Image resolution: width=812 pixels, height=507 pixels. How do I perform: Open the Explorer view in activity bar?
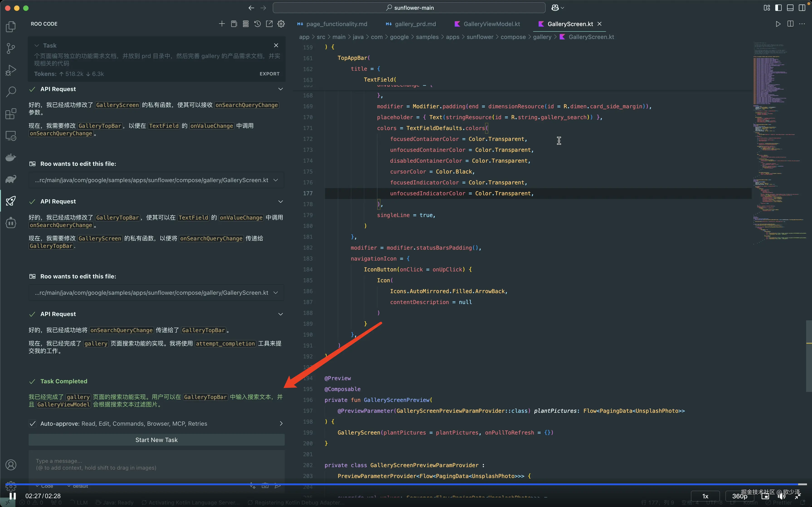[11, 27]
